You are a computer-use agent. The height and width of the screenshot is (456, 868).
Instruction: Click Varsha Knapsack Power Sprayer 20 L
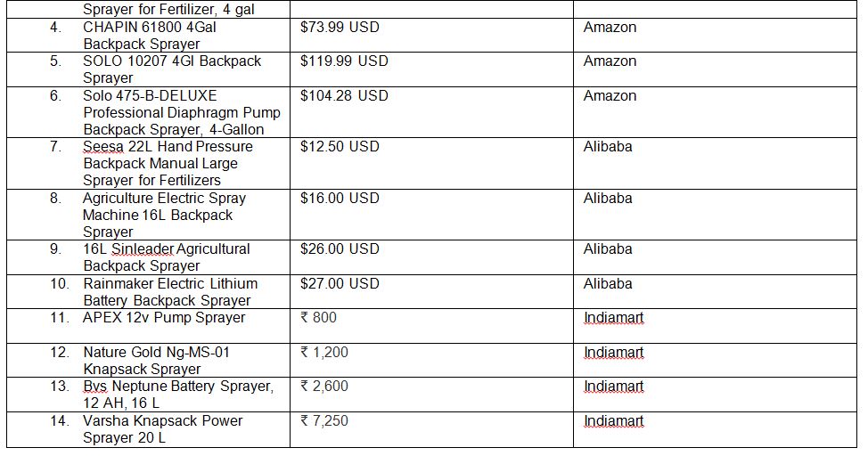162,429
